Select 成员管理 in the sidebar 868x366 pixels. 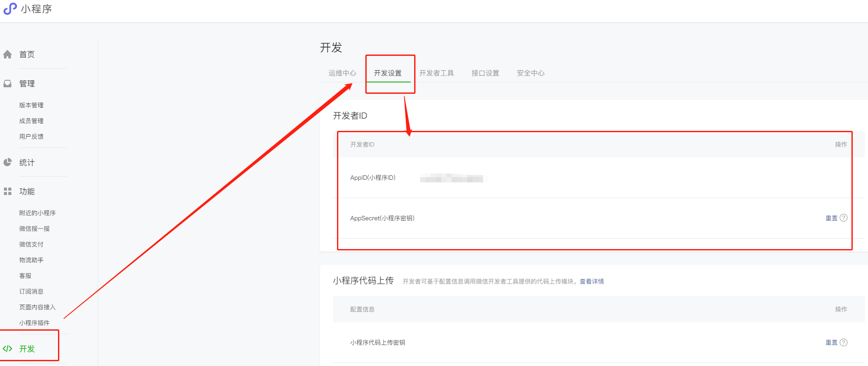coord(31,121)
